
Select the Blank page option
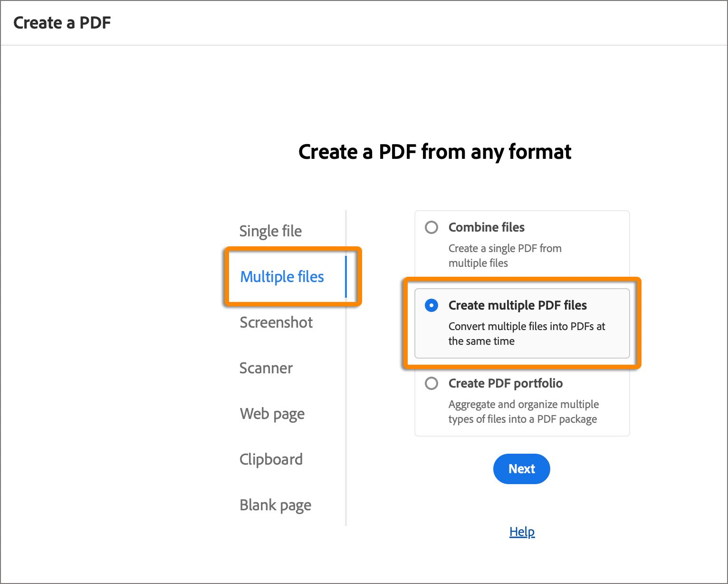coord(275,505)
